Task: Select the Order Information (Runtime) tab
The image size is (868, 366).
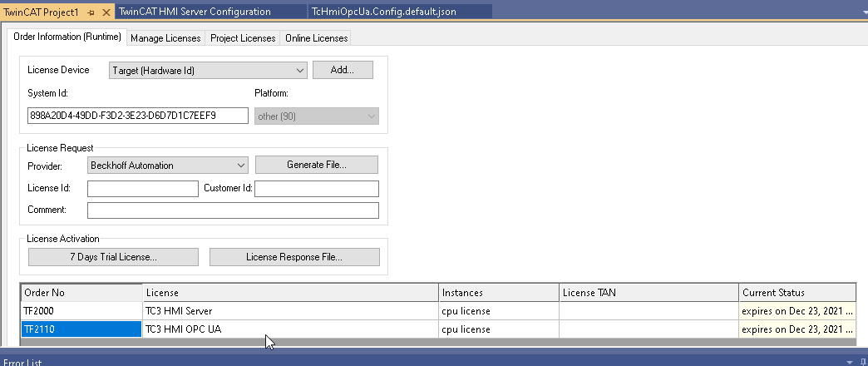Action: click(x=67, y=37)
